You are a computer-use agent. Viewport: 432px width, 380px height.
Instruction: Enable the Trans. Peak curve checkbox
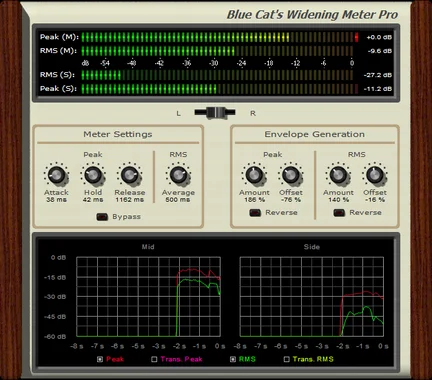154,359
